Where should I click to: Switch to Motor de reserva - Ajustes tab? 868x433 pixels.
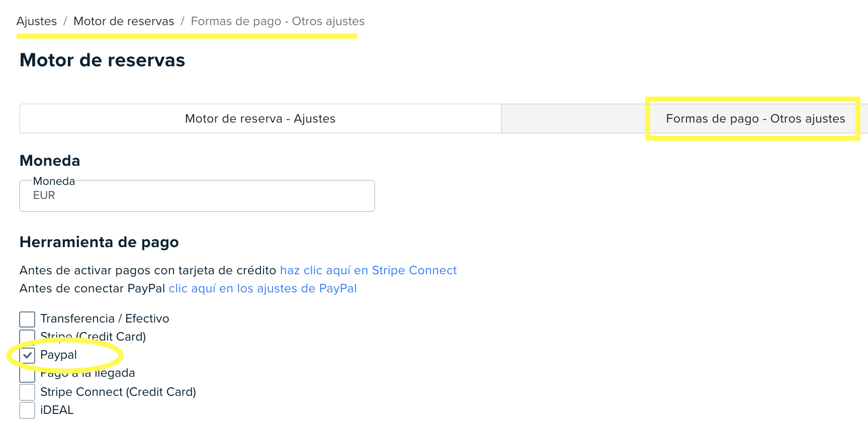(x=260, y=119)
